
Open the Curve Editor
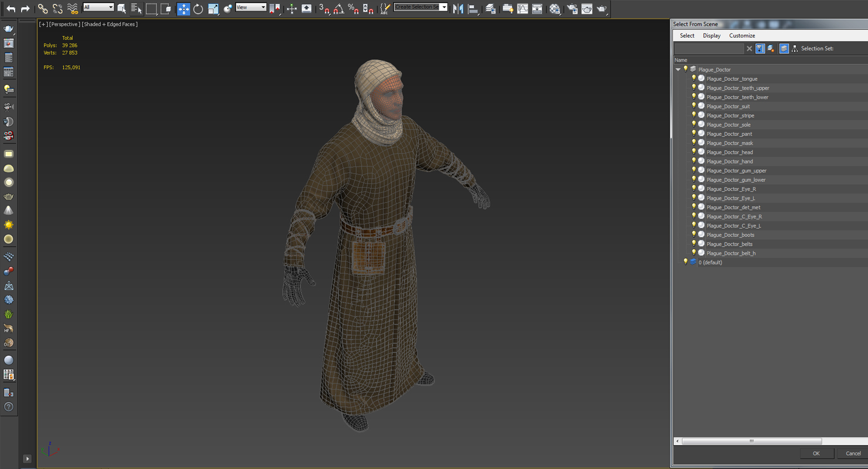pos(523,8)
